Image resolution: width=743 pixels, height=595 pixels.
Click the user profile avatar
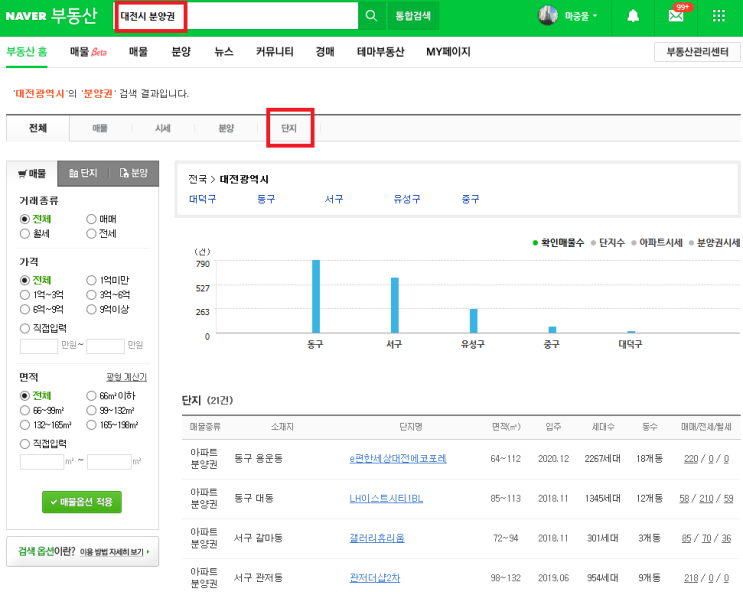coord(547,16)
